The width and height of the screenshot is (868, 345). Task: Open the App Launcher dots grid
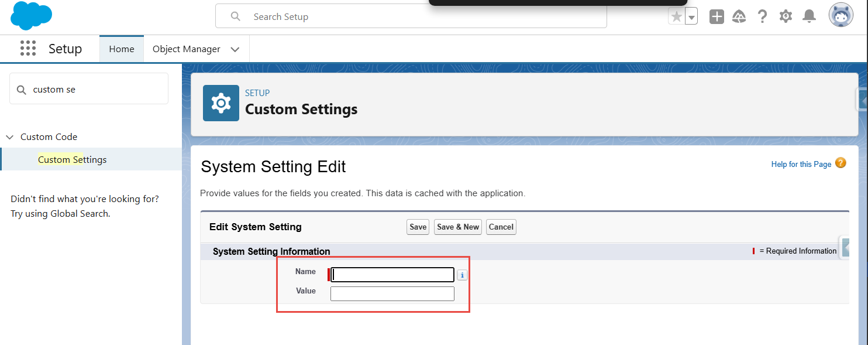click(x=28, y=49)
